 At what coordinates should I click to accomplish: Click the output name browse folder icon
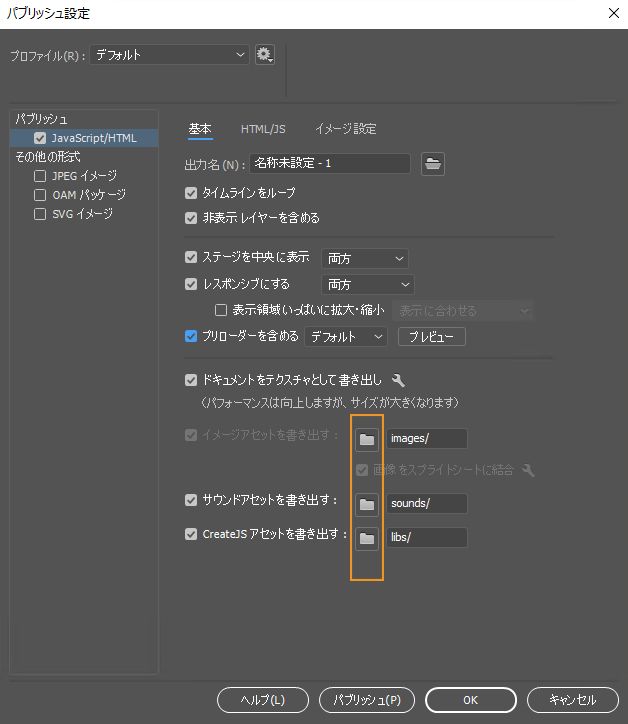pyautogui.click(x=432, y=164)
